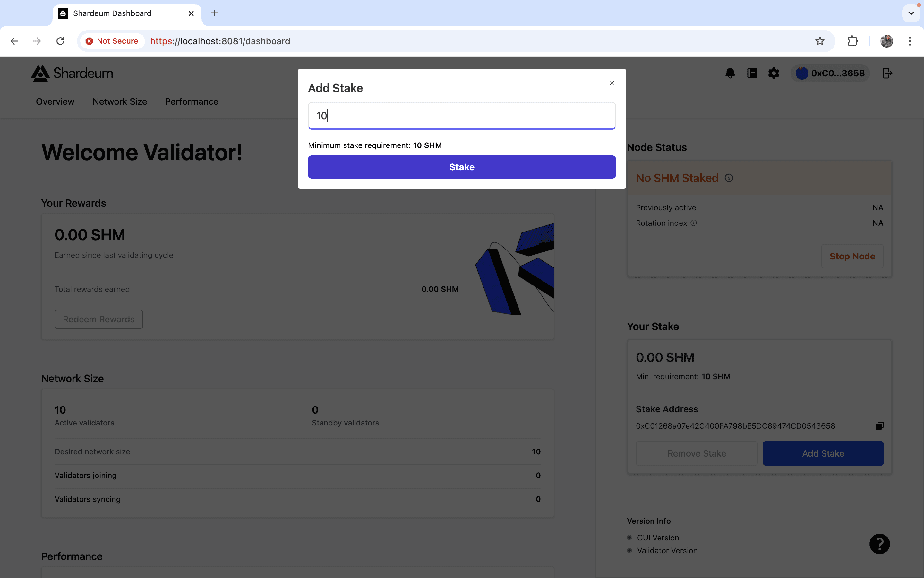Switch to the Overview tab
This screenshot has width=924, height=578.
(x=55, y=102)
